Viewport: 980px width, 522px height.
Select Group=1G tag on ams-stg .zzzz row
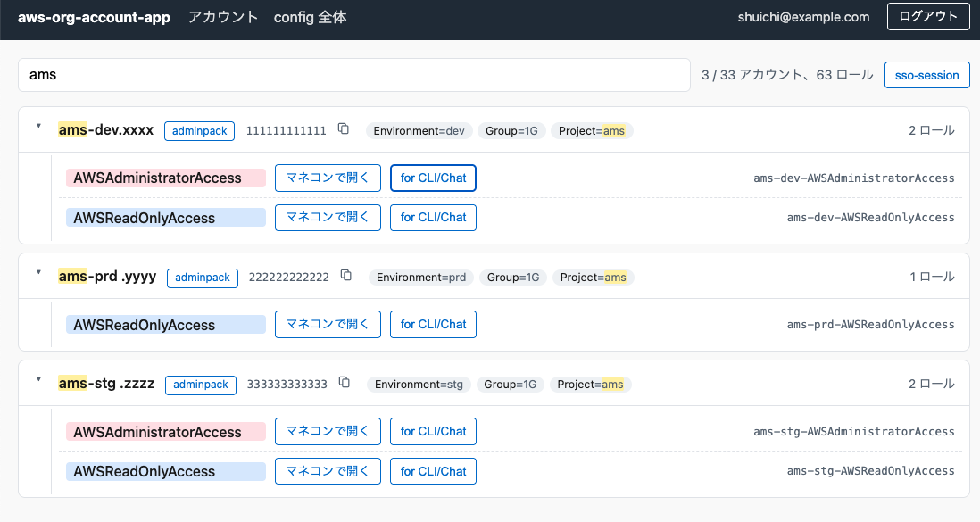510,384
